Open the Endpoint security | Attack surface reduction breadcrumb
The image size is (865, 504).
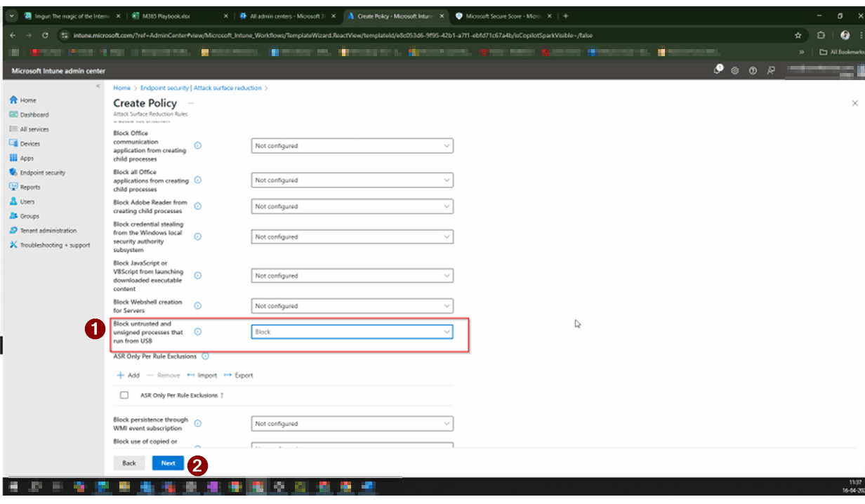[x=201, y=88]
